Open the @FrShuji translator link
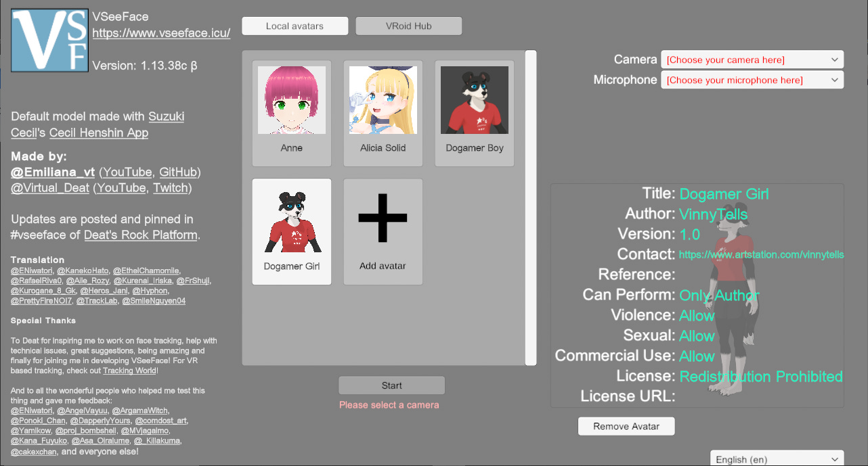This screenshot has height=466, width=868. click(x=194, y=281)
